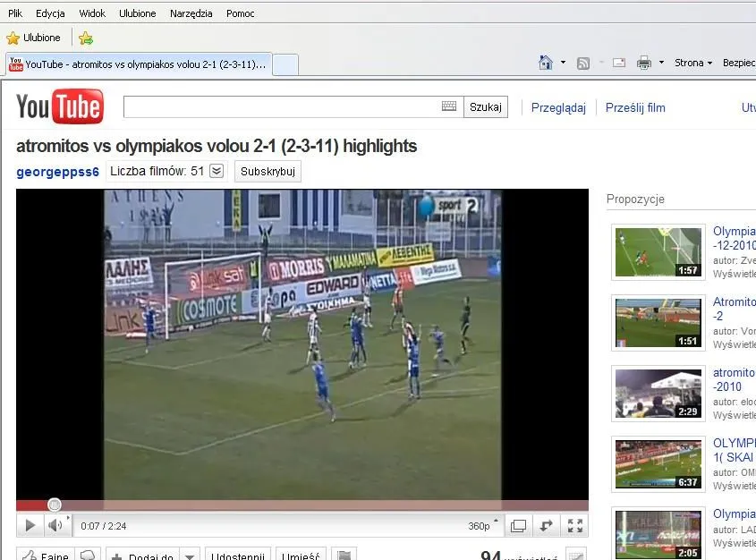The width and height of the screenshot is (756, 560).
Task: Click the add to favorites bar star icon
Action: click(86, 38)
